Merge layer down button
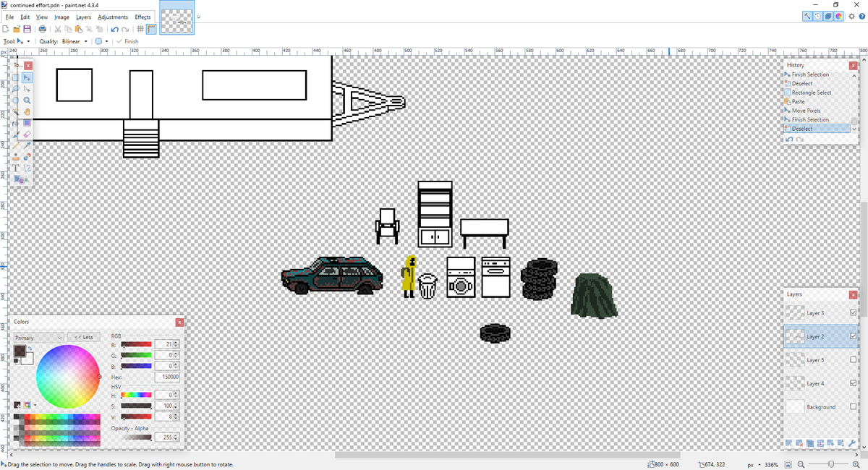The height and width of the screenshot is (470, 868). [x=821, y=443]
